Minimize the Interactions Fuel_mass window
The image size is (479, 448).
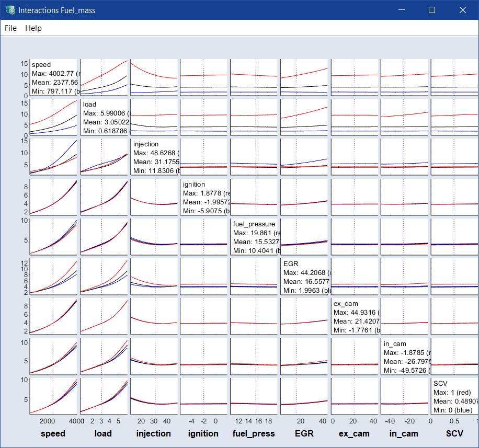[x=402, y=10]
